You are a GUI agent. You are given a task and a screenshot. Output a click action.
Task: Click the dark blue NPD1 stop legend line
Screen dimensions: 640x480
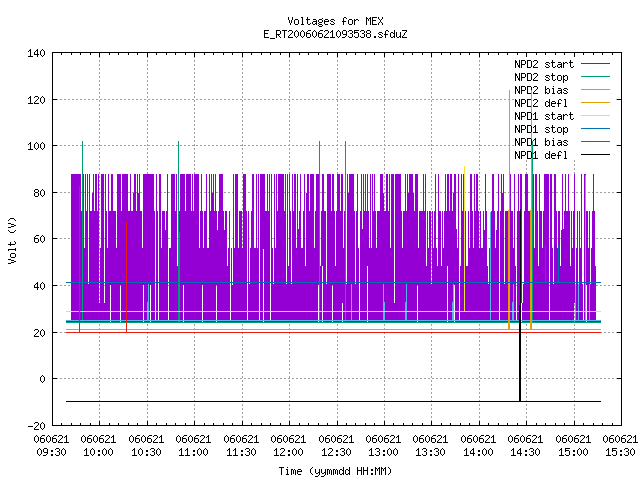pos(596,129)
